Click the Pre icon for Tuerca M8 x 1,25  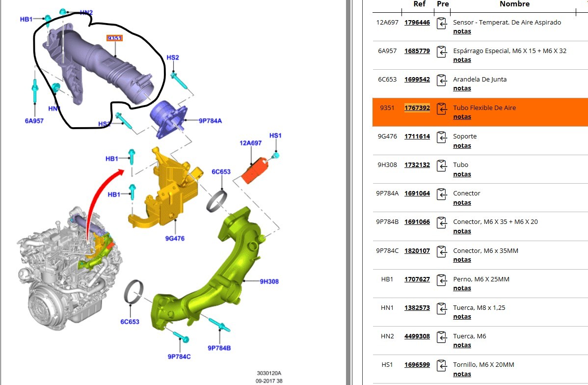442,308
